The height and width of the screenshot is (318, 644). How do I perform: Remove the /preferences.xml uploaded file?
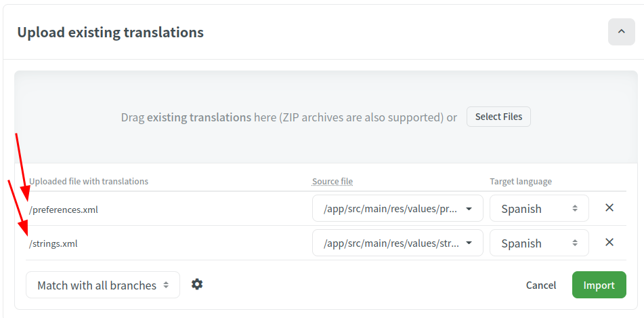(609, 207)
